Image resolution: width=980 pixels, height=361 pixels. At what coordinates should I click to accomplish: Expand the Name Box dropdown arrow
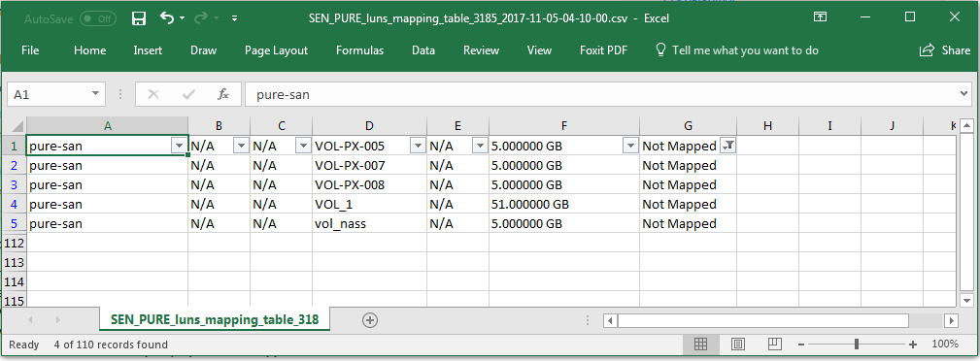(x=95, y=94)
